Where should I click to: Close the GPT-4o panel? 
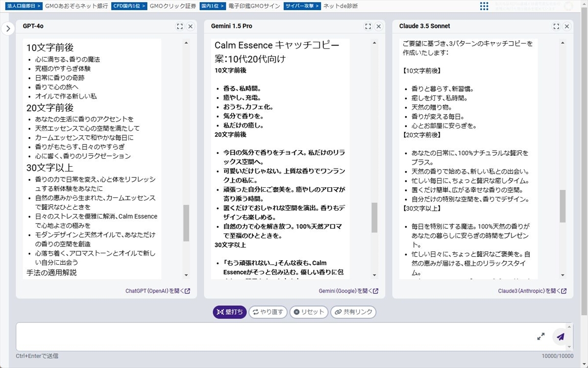[191, 26]
